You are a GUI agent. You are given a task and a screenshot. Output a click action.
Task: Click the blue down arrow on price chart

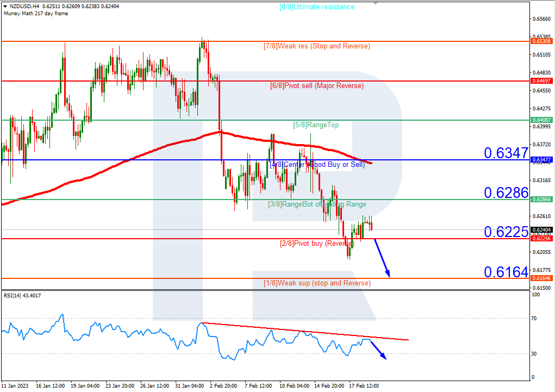tap(381, 258)
